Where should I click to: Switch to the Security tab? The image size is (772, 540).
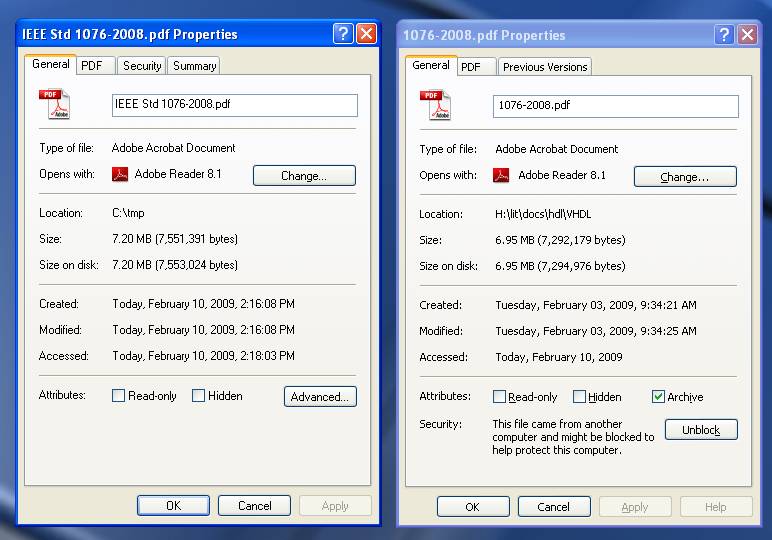[x=142, y=66]
